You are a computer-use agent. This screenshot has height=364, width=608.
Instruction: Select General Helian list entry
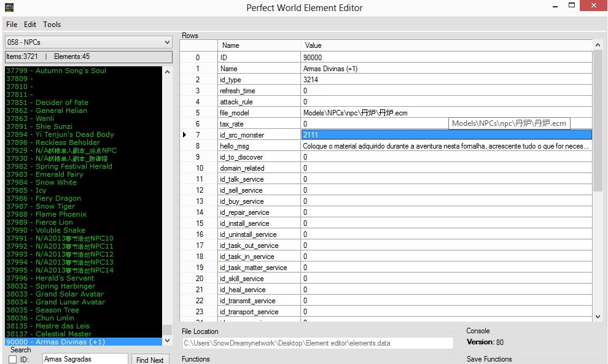coord(61,110)
